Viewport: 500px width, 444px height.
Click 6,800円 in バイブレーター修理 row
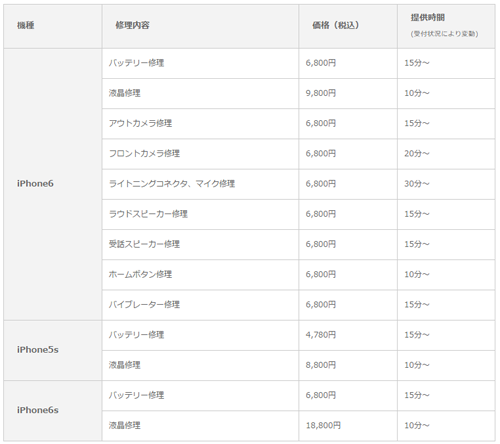[x=321, y=305]
